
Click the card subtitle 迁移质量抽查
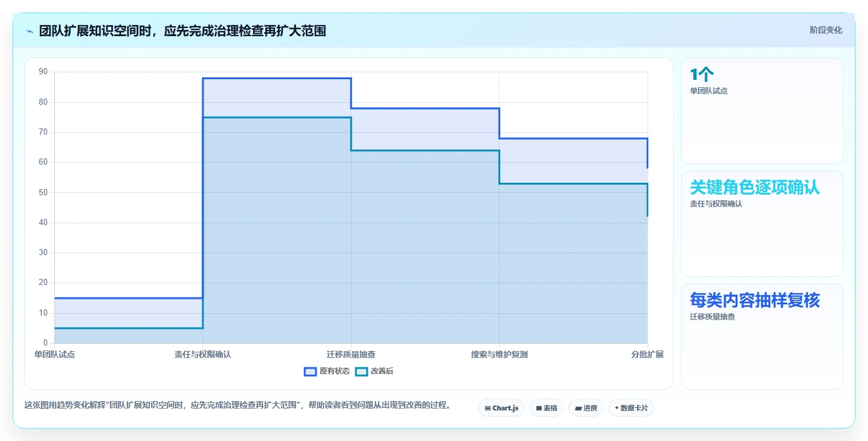point(713,317)
